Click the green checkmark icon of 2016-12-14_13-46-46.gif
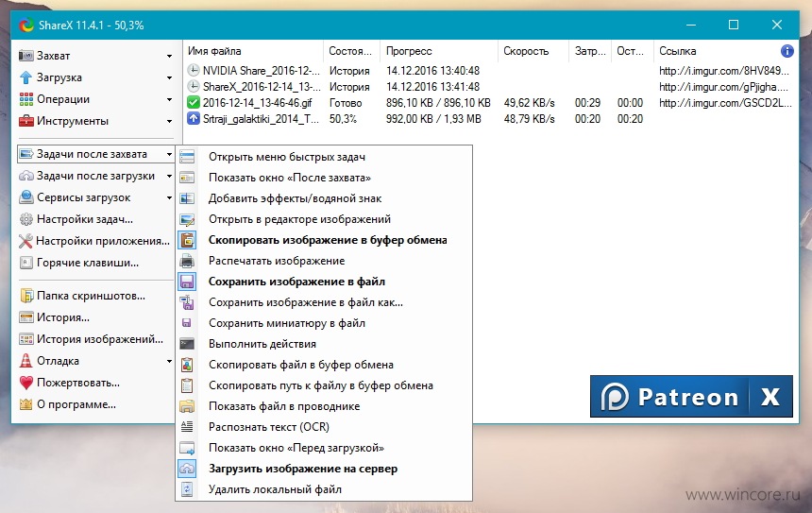The image size is (812, 513). pyautogui.click(x=194, y=102)
